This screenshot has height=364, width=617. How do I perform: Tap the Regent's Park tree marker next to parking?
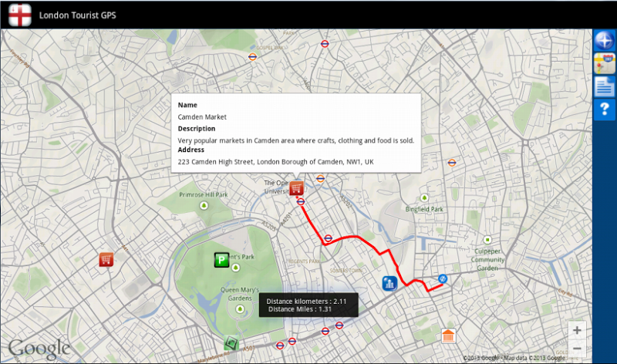[236, 268]
